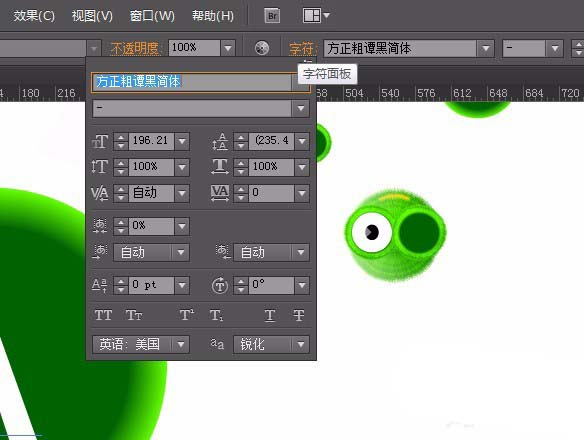This screenshot has height=440, width=584.
Task: Edit the font size 196.21 field
Action: pos(151,141)
